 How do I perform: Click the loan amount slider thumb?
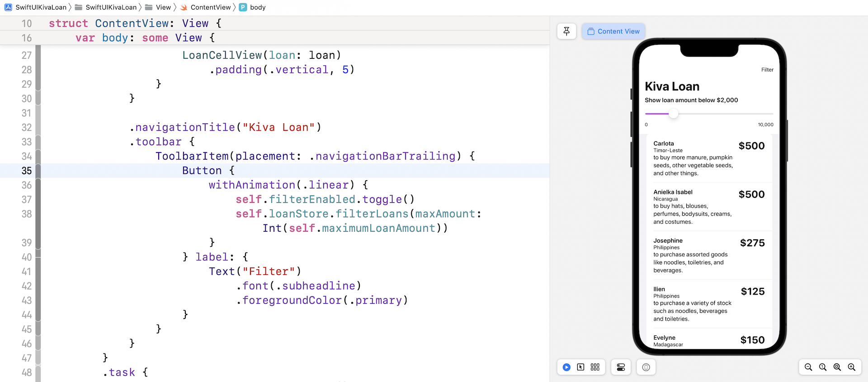[674, 114]
